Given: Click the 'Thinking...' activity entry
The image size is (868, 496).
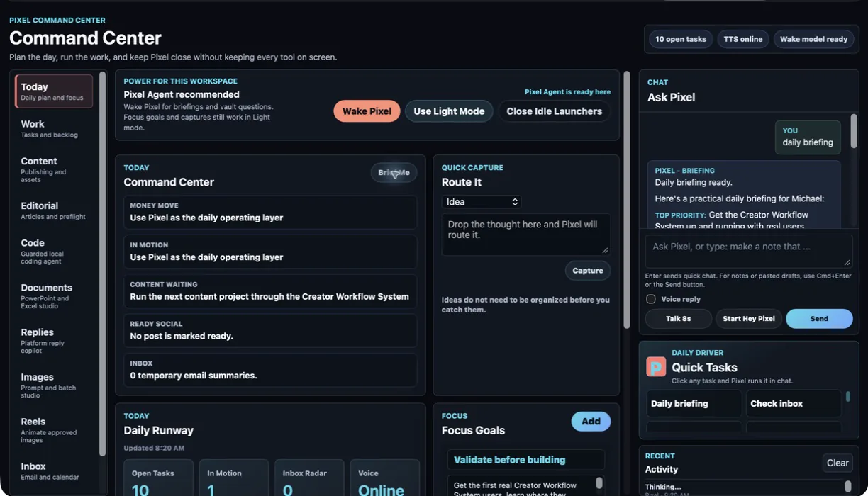Looking at the screenshot, I should [663, 487].
